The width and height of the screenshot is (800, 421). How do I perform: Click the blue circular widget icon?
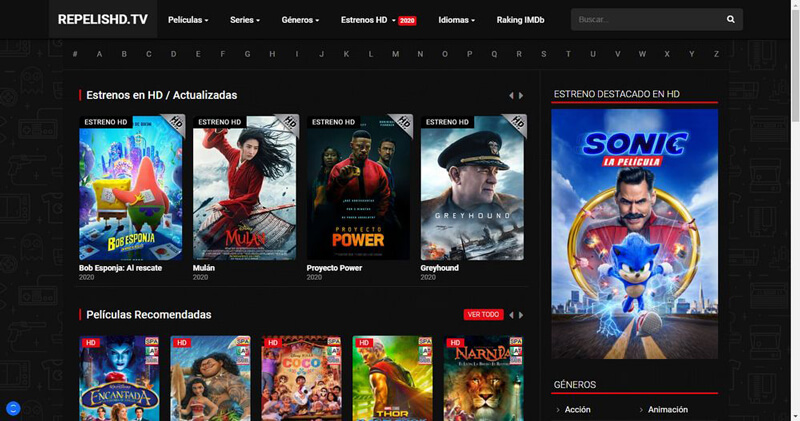(x=13, y=408)
